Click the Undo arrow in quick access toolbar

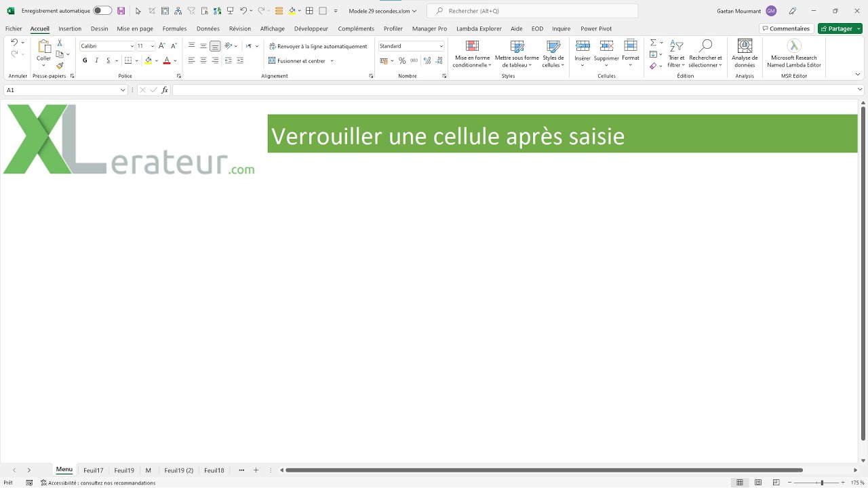243,11
